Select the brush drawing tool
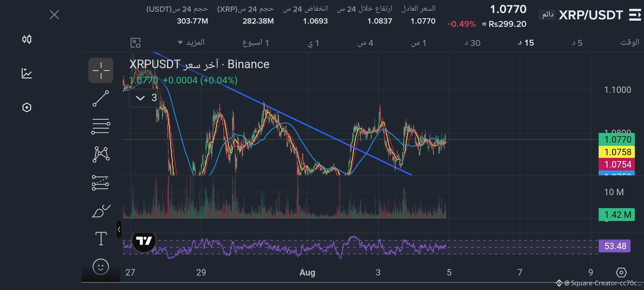This screenshot has height=290, width=644. point(101,211)
